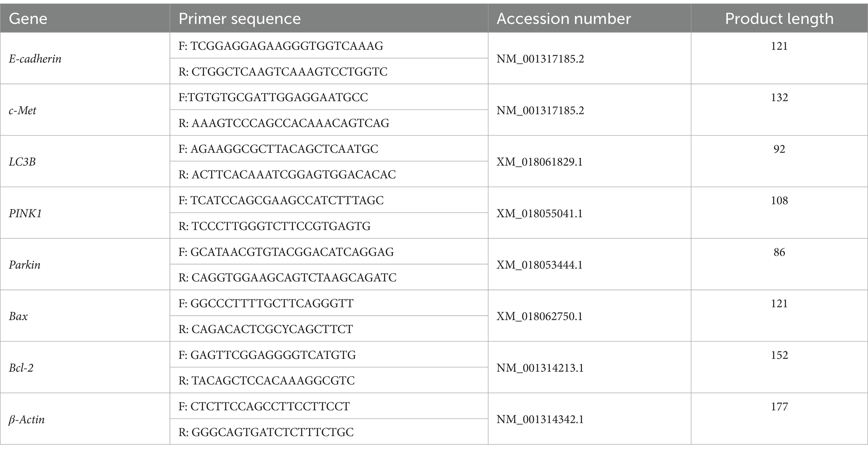The width and height of the screenshot is (868, 452).
Task: Select the Bax reverse primer CAGACACTCGCYCAGCTTCT
Action: (x=266, y=329)
